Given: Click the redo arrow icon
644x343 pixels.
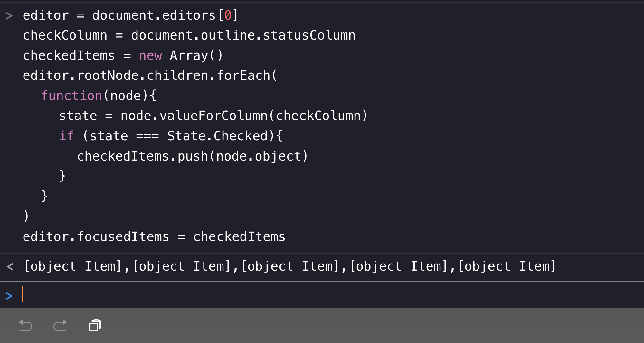Looking at the screenshot, I should click(60, 325).
